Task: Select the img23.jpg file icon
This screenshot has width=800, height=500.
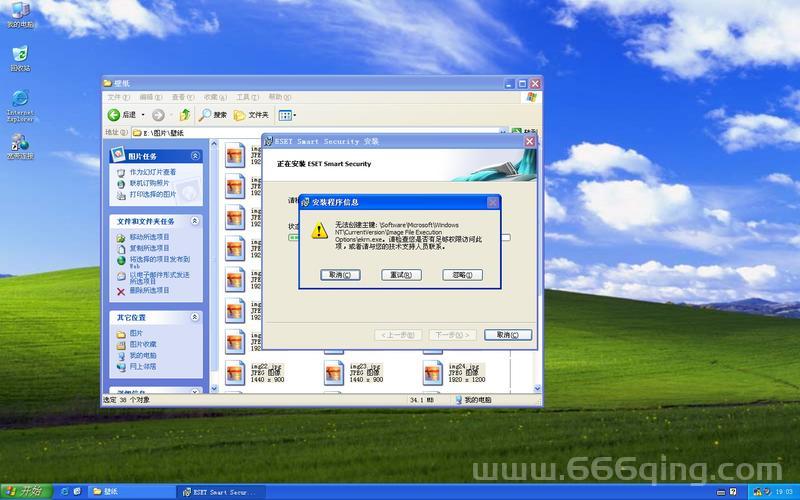Action: click(x=334, y=373)
